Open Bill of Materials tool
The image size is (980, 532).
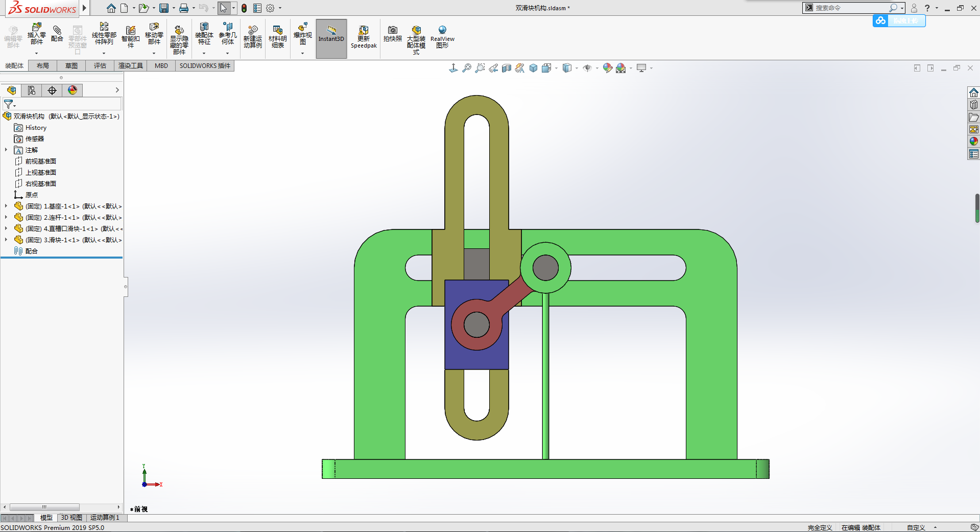[x=277, y=37]
